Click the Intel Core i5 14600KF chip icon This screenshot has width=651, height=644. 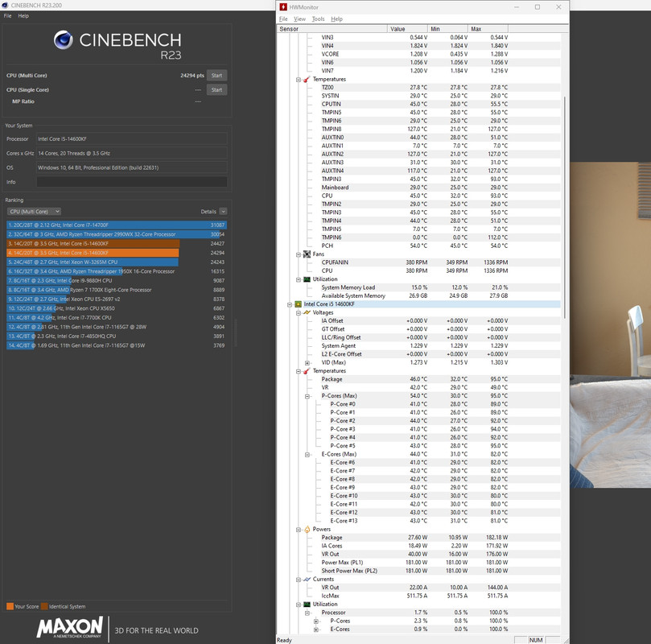pyautogui.click(x=298, y=304)
